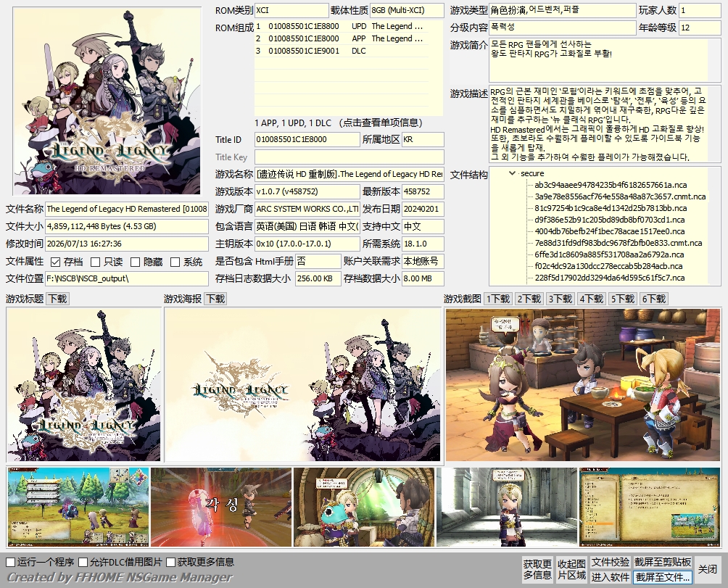The width and height of the screenshot is (728, 588).
Task: Click the guidebook menu screenshot thumbnail
Action: click(x=650, y=507)
